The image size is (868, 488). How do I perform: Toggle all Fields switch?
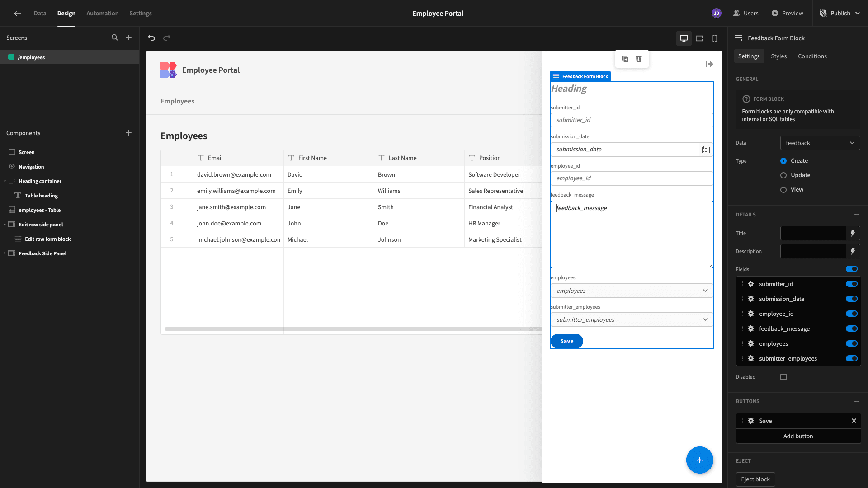tap(852, 269)
